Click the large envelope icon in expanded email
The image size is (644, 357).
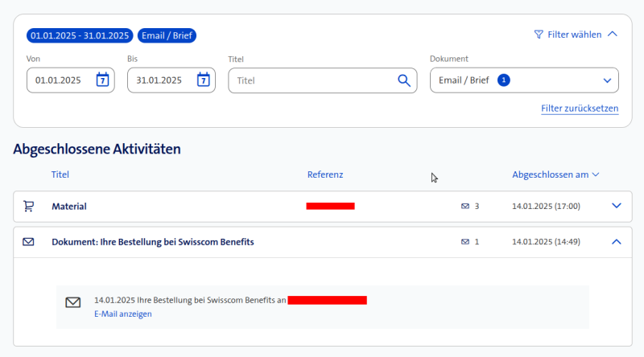(x=73, y=302)
